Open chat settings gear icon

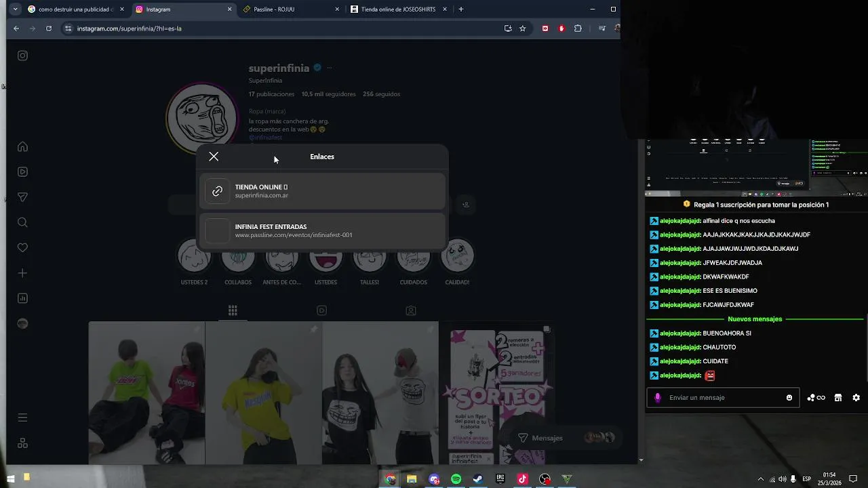pyautogui.click(x=856, y=398)
